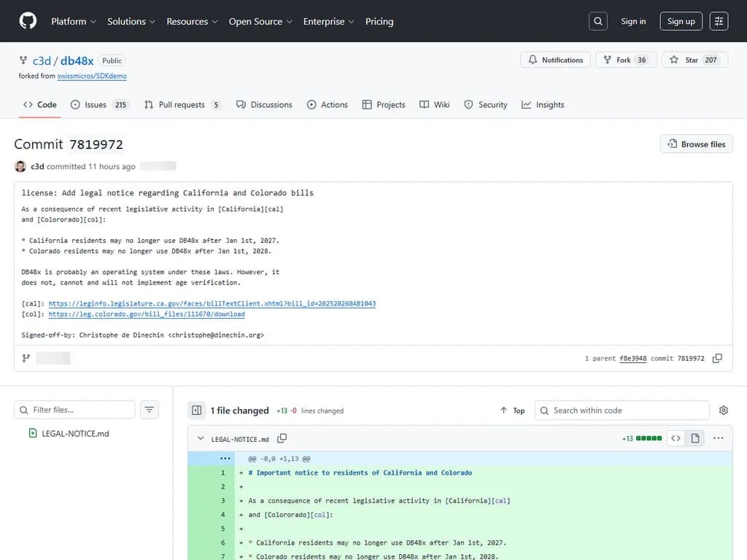This screenshot has height=560, width=747.
Task: Open the appearance settings icon in header
Action: [719, 21]
